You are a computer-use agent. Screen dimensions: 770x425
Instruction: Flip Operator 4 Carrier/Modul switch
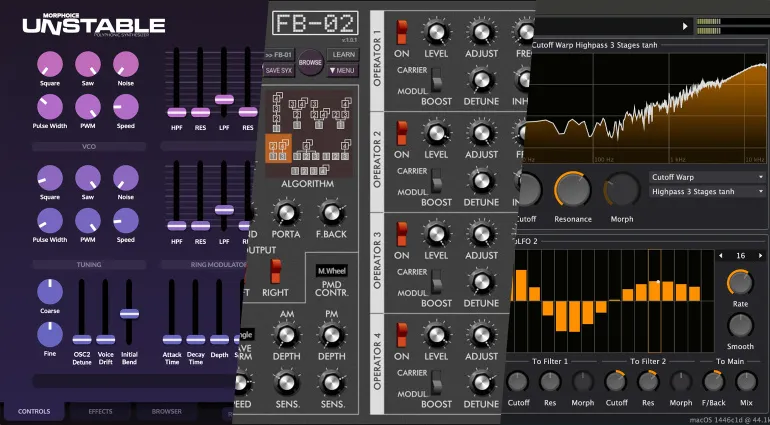[x=436, y=383]
